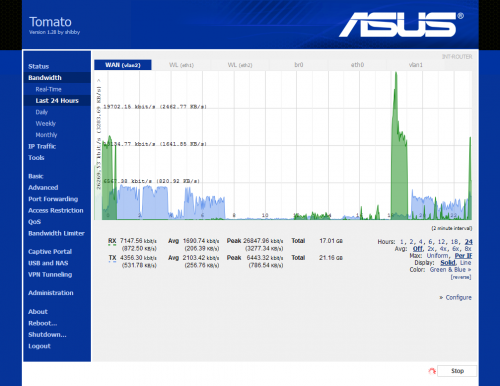The width and height of the screenshot is (500, 386).
Task: Switch to WL (eth1) tab
Action: [x=181, y=65]
